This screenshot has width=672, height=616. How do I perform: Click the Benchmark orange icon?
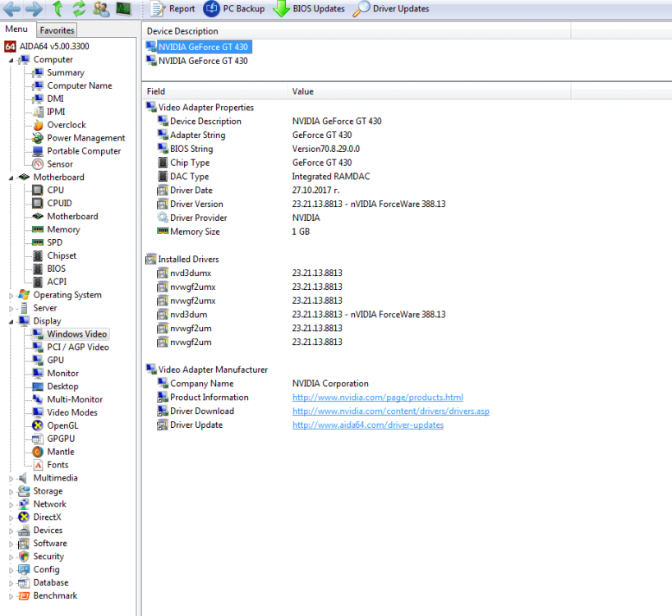point(24,596)
